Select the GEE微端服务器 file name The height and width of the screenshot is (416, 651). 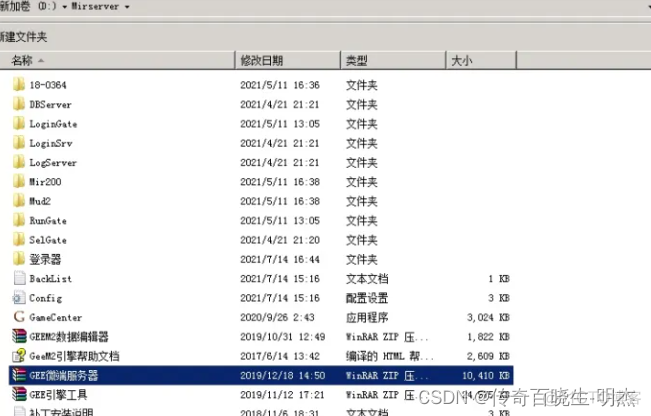[64, 375]
